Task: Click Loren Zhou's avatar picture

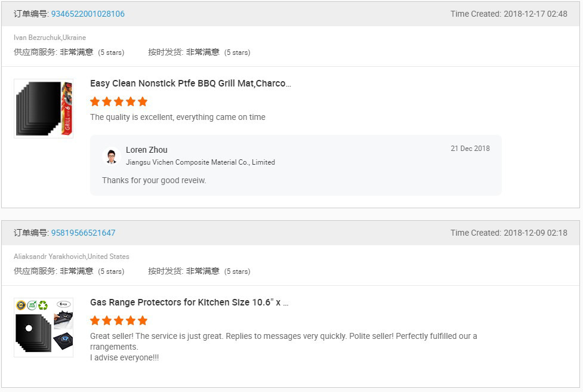Action: (112, 156)
